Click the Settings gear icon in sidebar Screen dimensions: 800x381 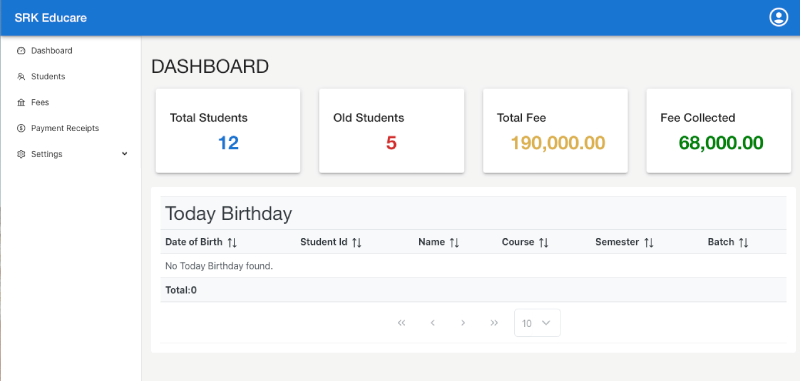point(21,154)
